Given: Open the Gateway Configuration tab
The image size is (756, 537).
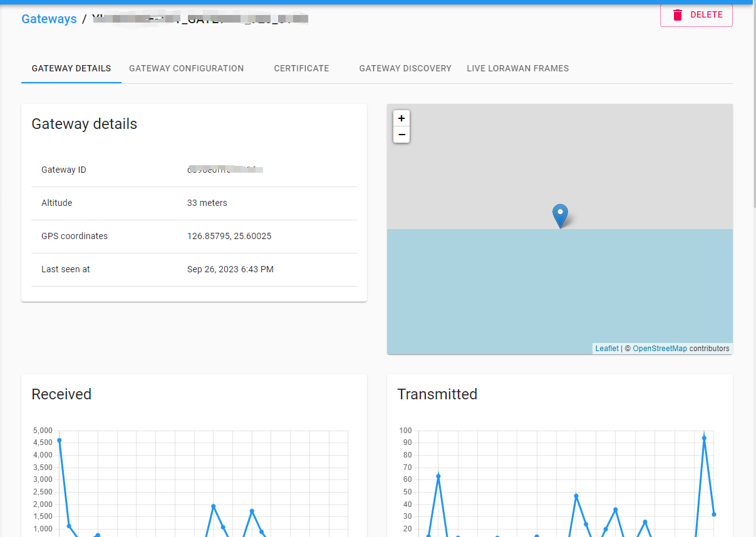Looking at the screenshot, I should pos(186,68).
